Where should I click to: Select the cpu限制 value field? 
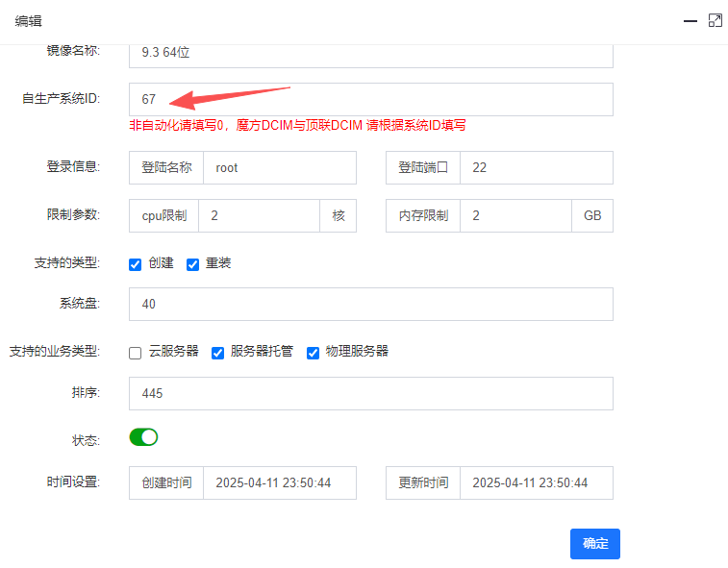[x=258, y=216]
